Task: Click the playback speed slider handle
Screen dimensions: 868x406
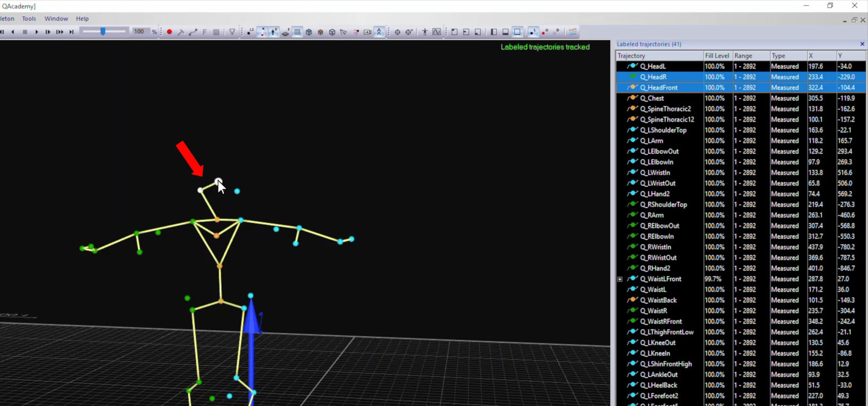Action: pos(103,32)
